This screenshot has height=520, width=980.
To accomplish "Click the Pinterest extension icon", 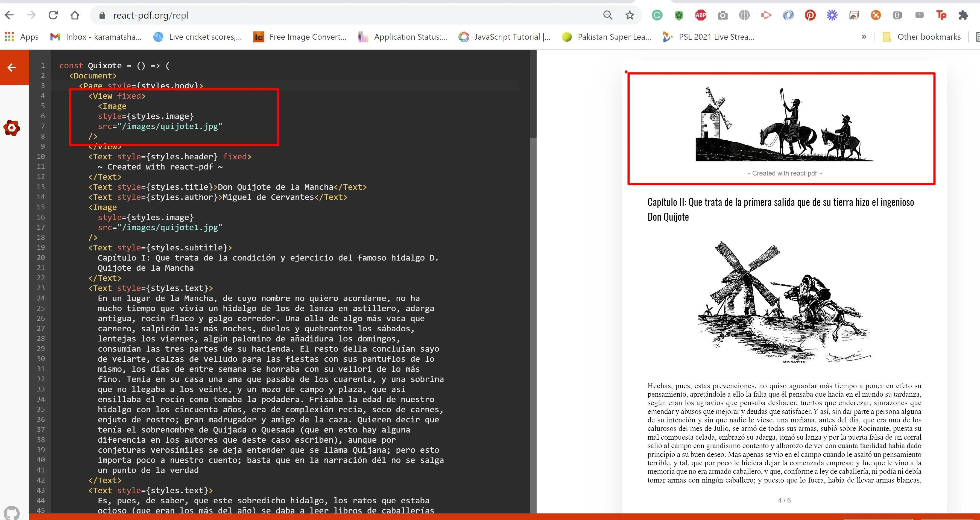I will pyautogui.click(x=810, y=15).
